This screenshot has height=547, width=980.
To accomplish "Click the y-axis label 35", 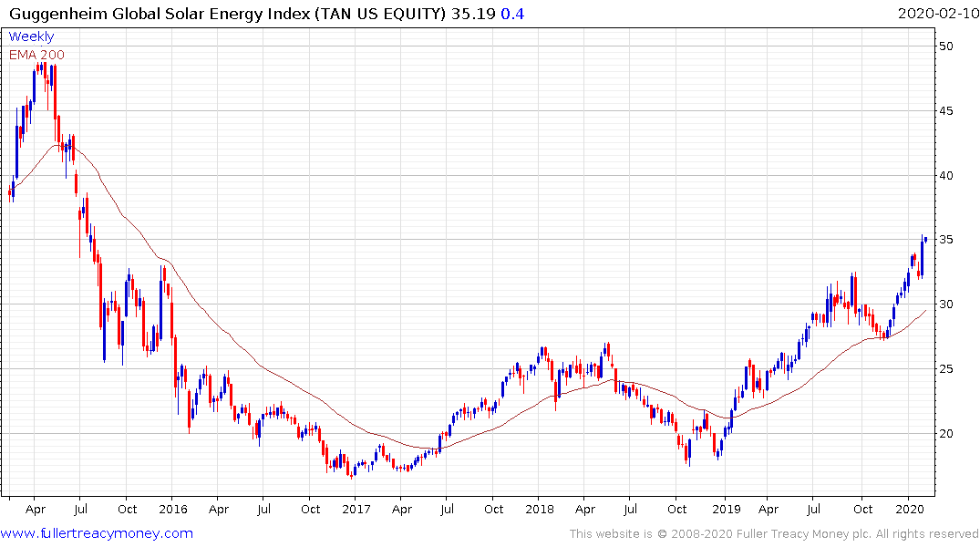I will pyautogui.click(x=945, y=240).
